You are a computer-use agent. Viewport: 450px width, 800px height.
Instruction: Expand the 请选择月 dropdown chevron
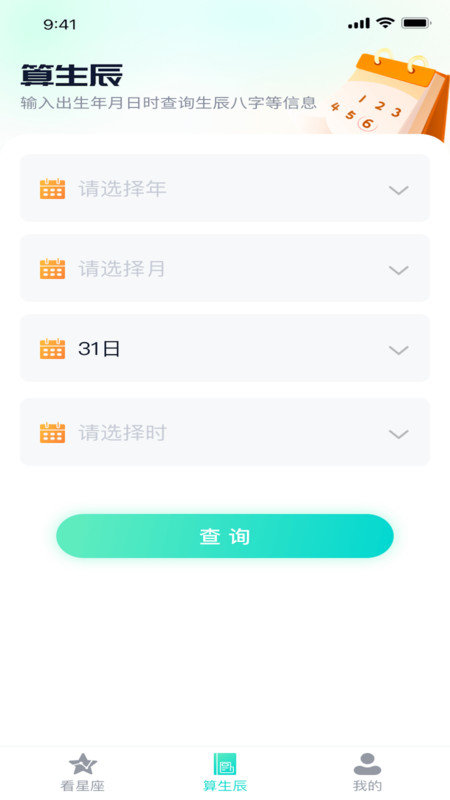(x=398, y=269)
